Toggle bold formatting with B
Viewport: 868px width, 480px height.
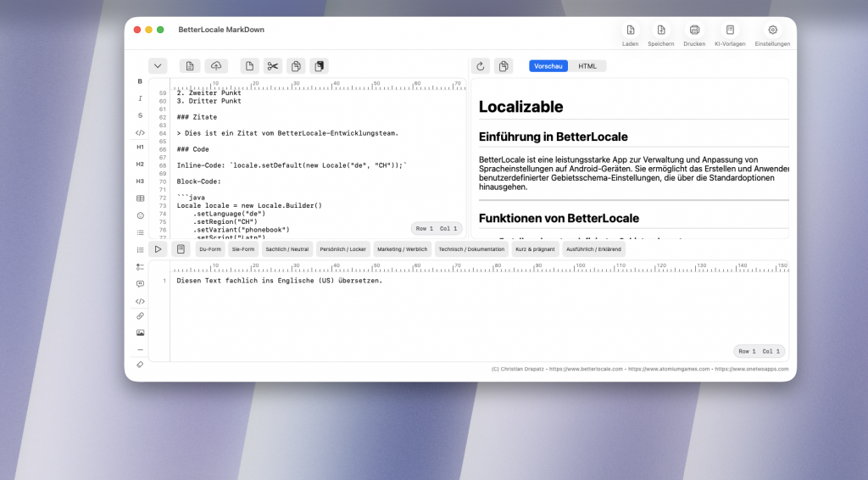140,81
